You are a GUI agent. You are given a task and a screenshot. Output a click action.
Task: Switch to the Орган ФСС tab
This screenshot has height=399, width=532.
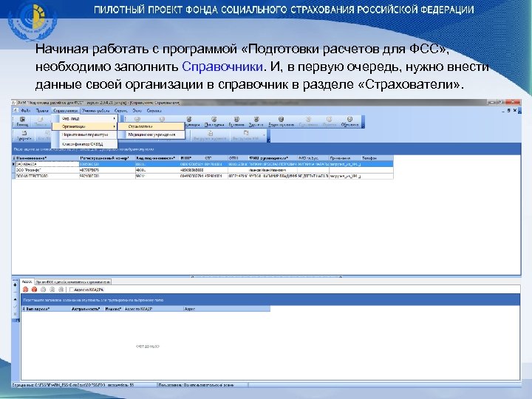tap(73, 282)
